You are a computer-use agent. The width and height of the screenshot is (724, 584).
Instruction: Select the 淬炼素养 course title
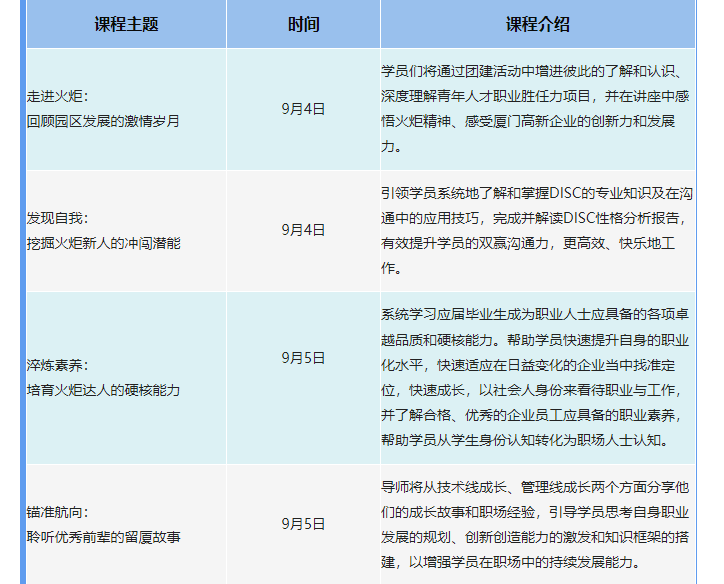[x=57, y=366]
